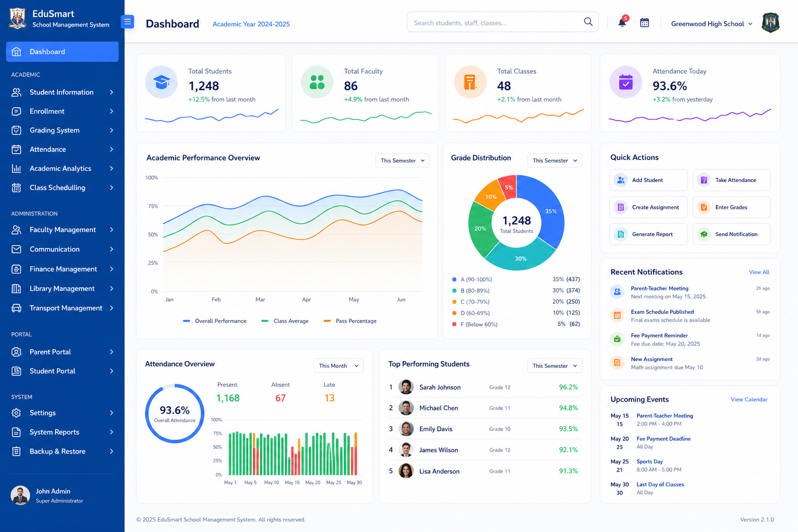
Task: Expand Finance Management chevron
Action: click(x=111, y=269)
